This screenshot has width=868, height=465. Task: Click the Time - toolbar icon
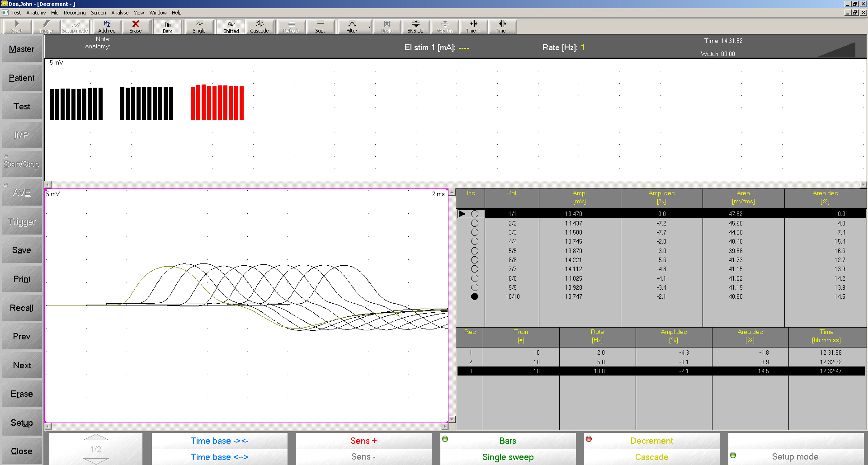pos(502,27)
